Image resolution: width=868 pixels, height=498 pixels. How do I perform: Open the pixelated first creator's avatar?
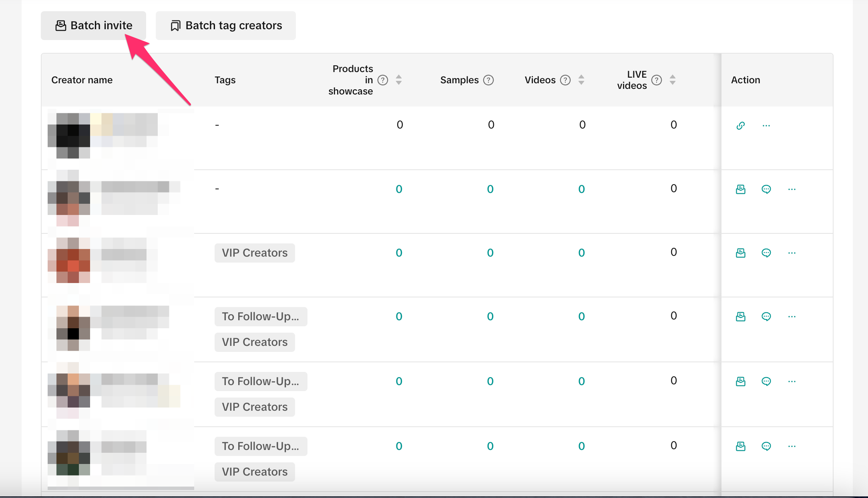tap(68, 135)
